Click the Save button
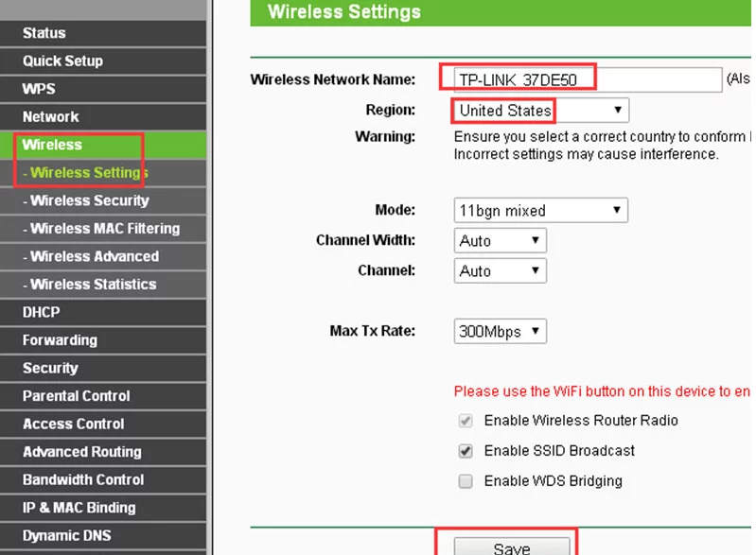756x555 pixels. pyautogui.click(x=512, y=546)
